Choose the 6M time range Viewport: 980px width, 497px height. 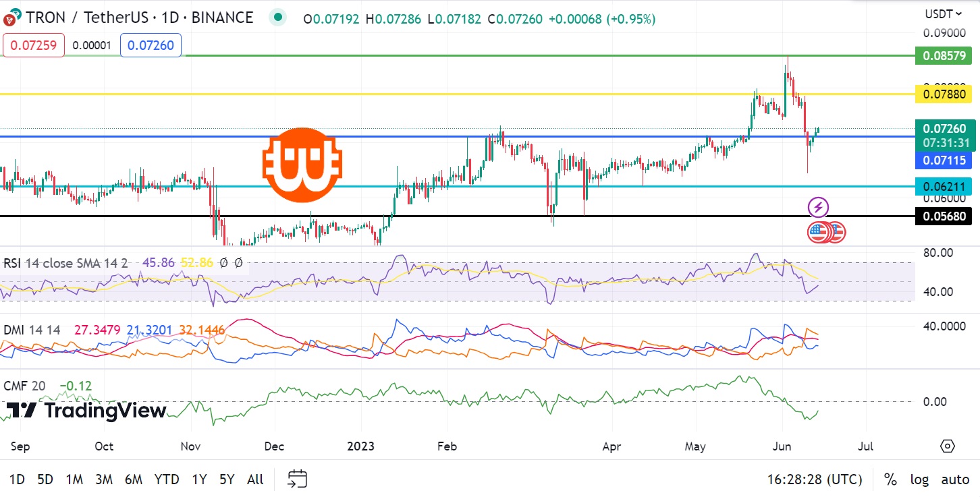[133, 479]
